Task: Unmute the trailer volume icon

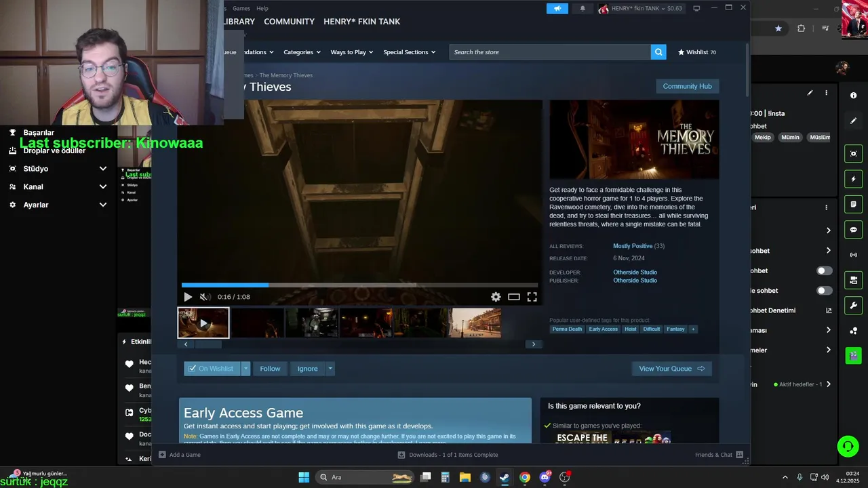Action: click(x=205, y=297)
